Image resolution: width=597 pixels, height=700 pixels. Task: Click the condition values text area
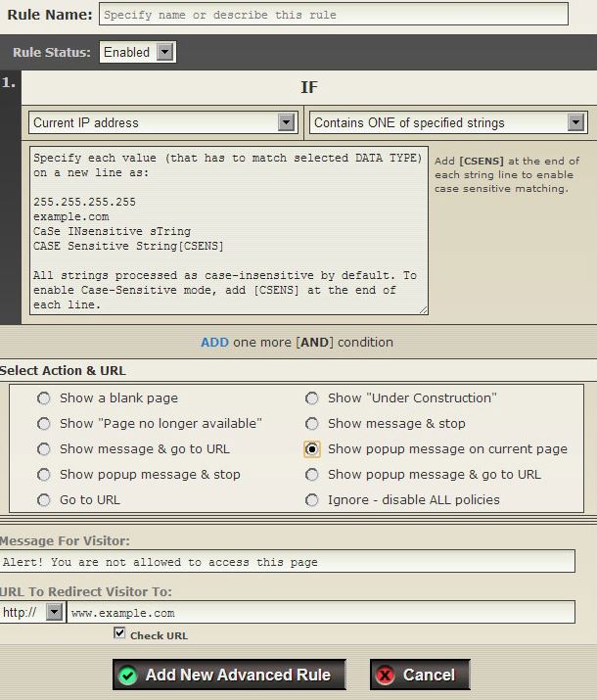point(229,231)
